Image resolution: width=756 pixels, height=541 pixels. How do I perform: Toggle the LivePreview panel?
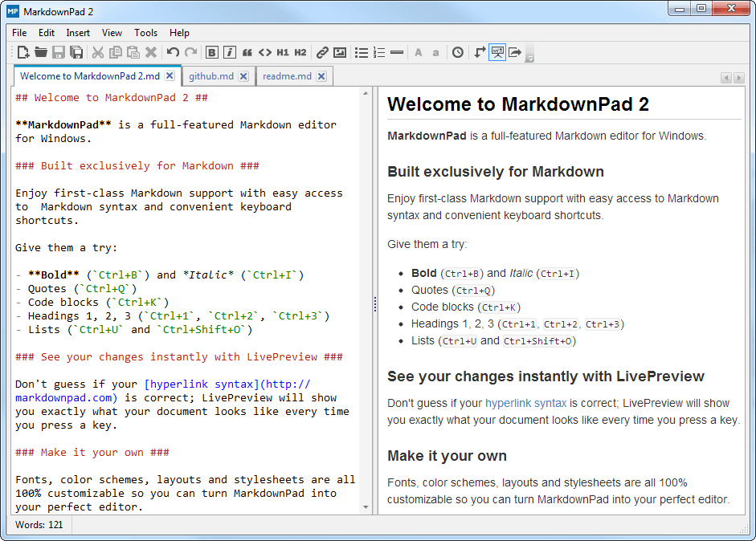point(497,51)
